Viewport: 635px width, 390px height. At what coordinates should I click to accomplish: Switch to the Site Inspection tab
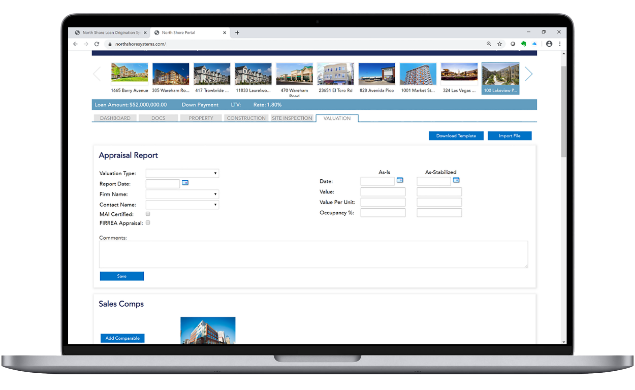(x=292, y=118)
